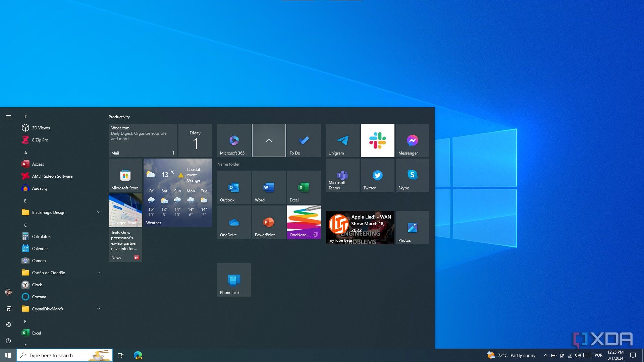Viewport: 644px width, 362px height.
Task: Open the weather widget on taskbar
Action: (512, 355)
